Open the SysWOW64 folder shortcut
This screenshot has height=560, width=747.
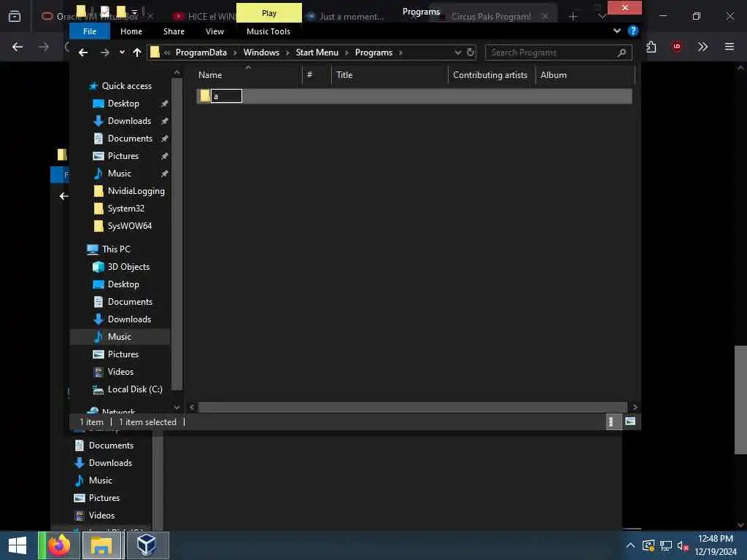130,226
